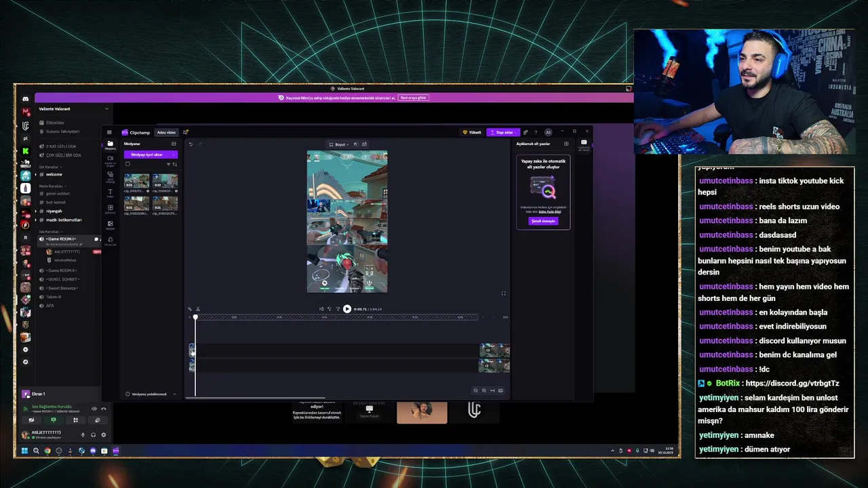Expand the import media arrow dropdown

click(x=173, y=155)
